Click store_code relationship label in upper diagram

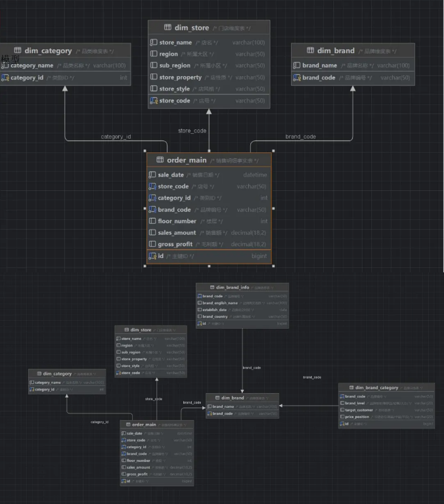point(192,131)
